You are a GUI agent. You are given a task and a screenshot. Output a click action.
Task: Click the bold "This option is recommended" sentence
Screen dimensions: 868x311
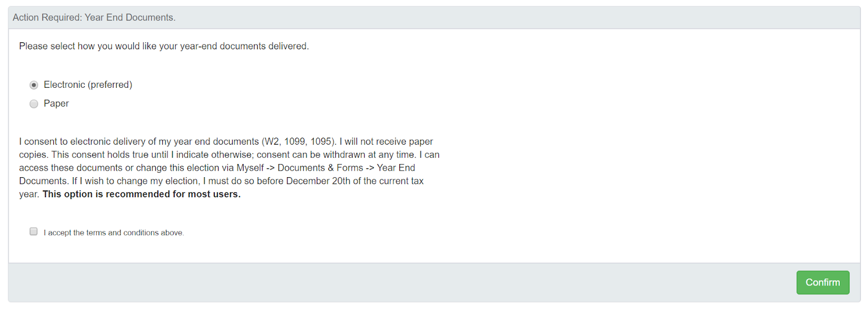click(x=142, y=195)
